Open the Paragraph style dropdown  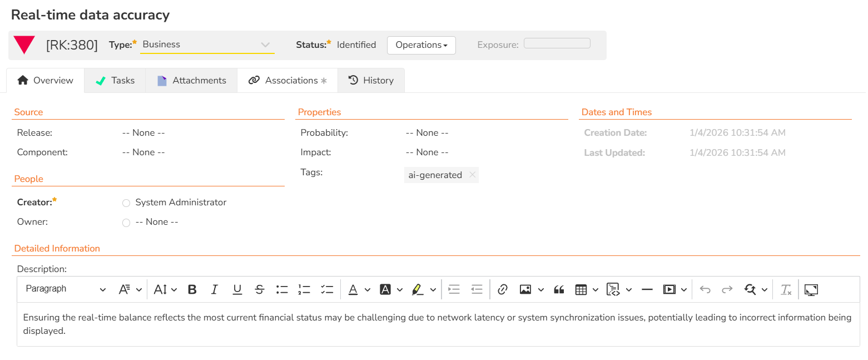coord(65,289)
